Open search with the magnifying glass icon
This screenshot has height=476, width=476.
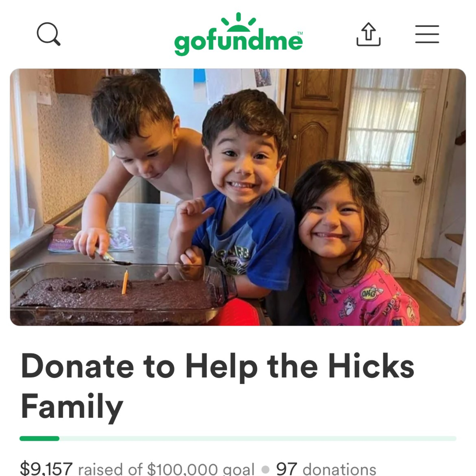click(x=49, y=34)
